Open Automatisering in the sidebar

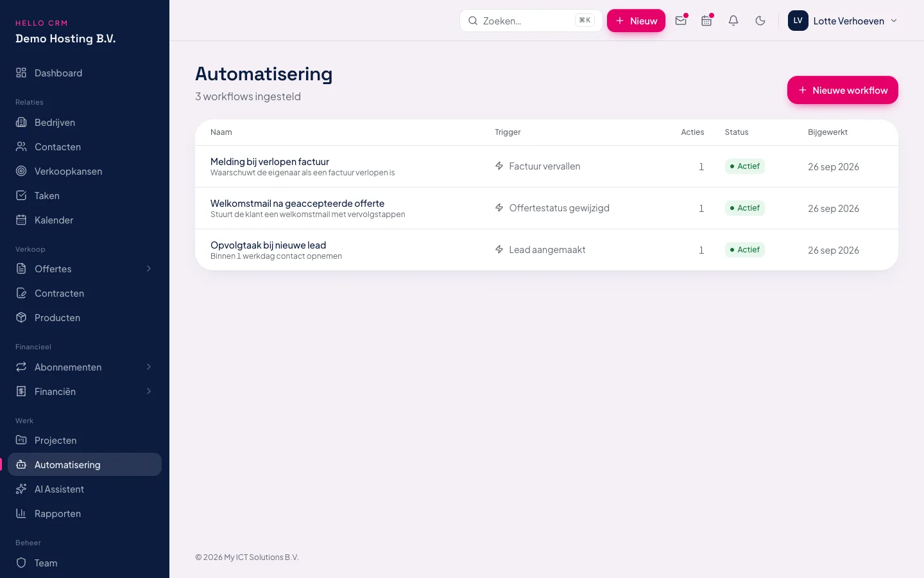coord(85,464)
